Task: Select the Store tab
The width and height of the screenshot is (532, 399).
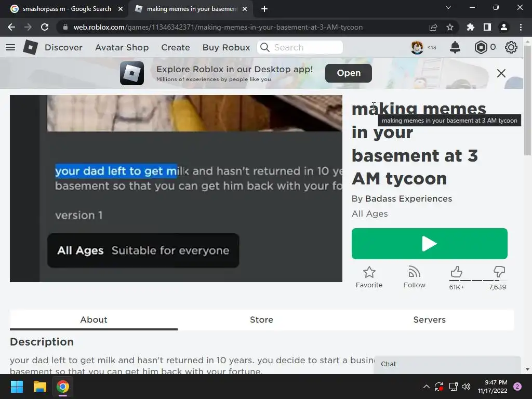Action: 262,320
